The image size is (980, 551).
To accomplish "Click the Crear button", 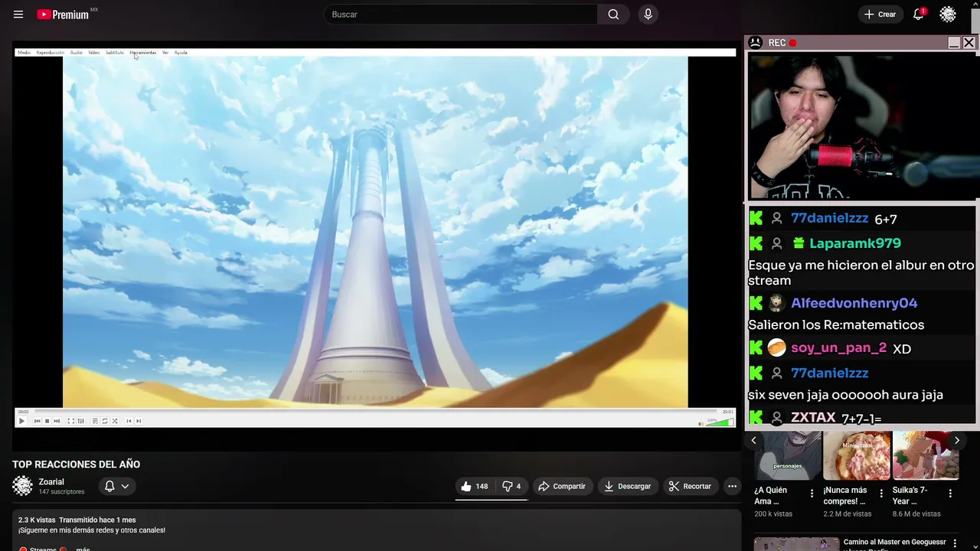I will [880, 15].
